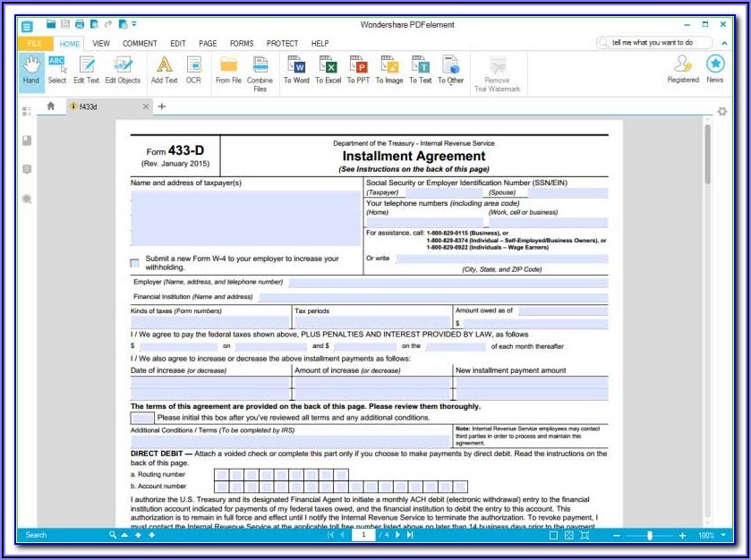Click the FILE menu button

(35, 43)
